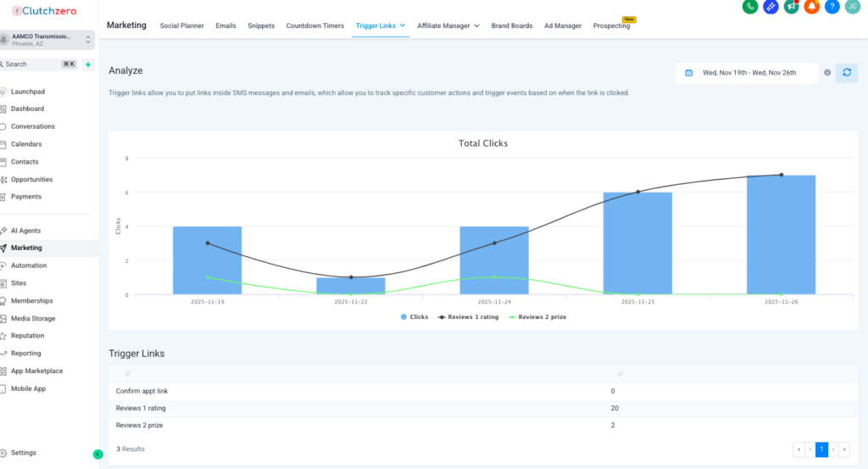The height and width of the screenshot is (469, 868).
Task: Click the green phone dialer icon
Action: coord(749,7)
